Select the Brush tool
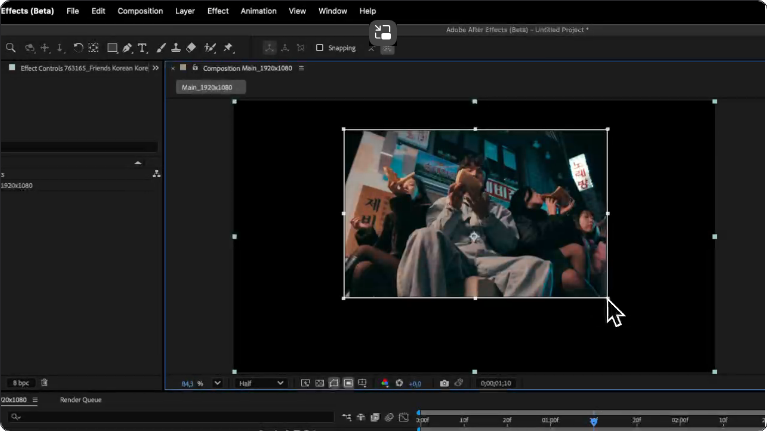767x431 pixels. tap(161, 48)
